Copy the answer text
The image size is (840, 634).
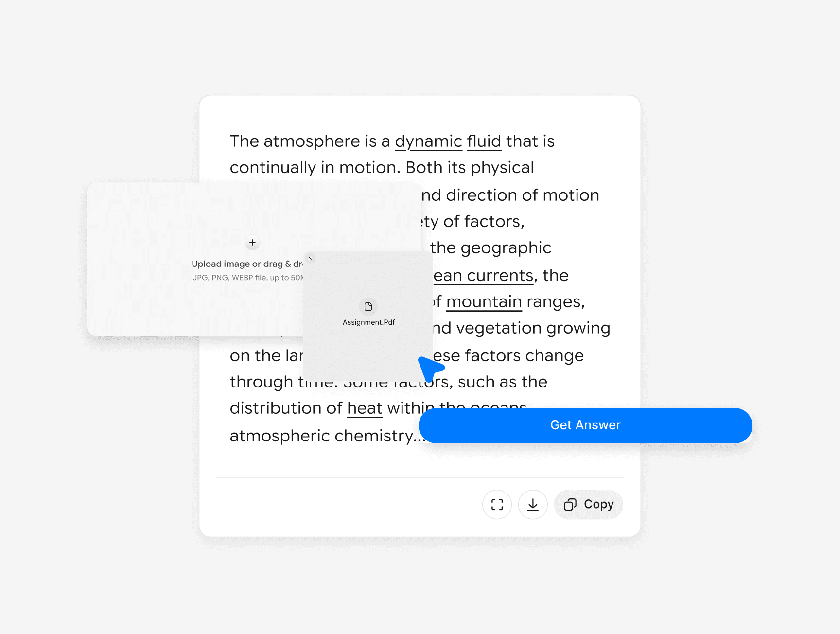(x=588, y=505)
